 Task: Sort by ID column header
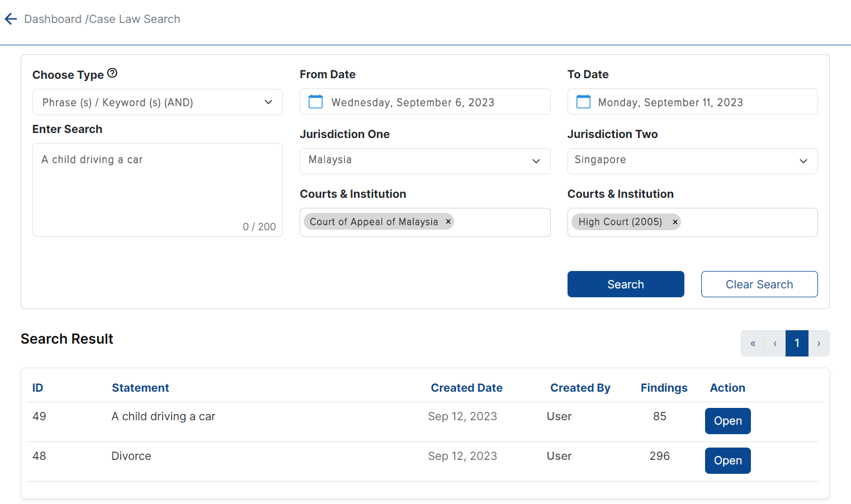(37, 388)
